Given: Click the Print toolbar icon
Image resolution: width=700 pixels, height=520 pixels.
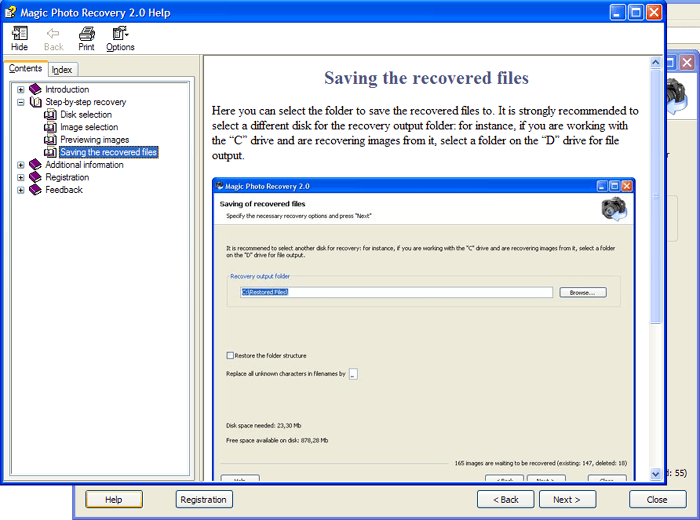Looking at the screenshot, I should click(x=87, y=33).
